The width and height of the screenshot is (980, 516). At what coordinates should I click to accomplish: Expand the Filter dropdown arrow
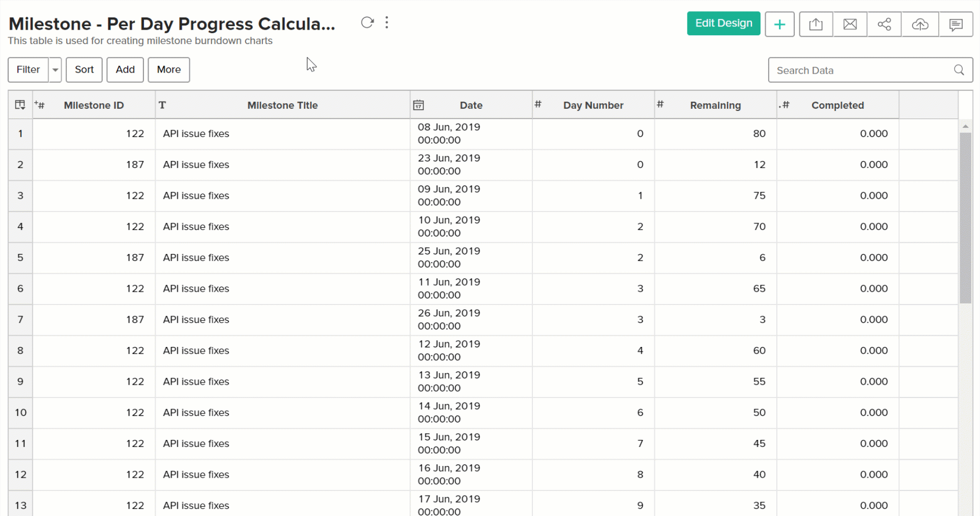(55, 70)
